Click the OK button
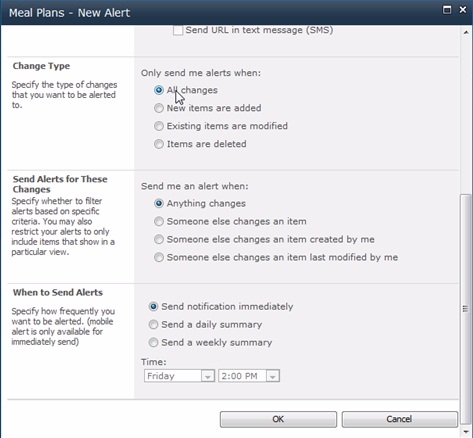The height and width of the screenshot is (438, 473). [x=278, y=419]
